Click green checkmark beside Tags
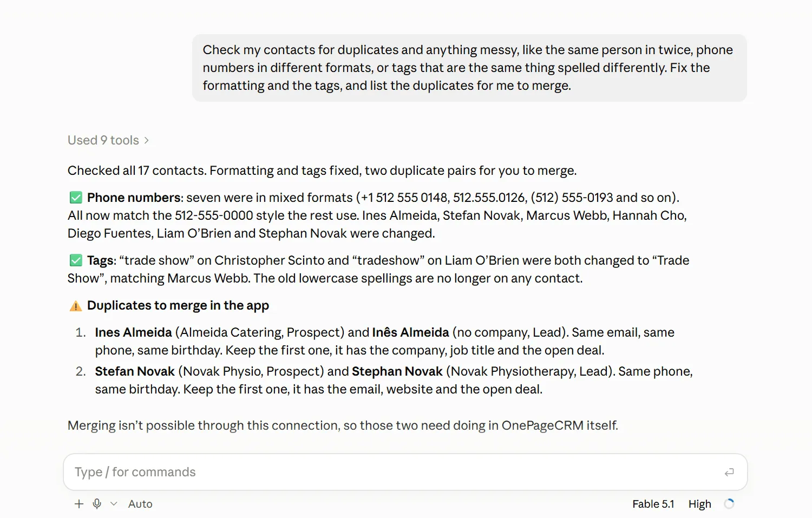 (x=76, y=260)
